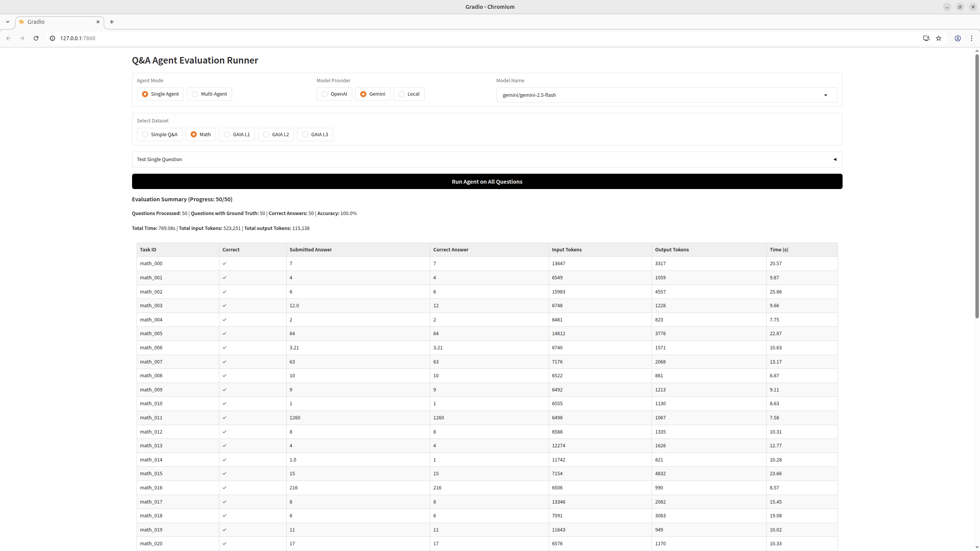Click Run Agent on All Questions button
980x551 pixels.
point(487,181)
